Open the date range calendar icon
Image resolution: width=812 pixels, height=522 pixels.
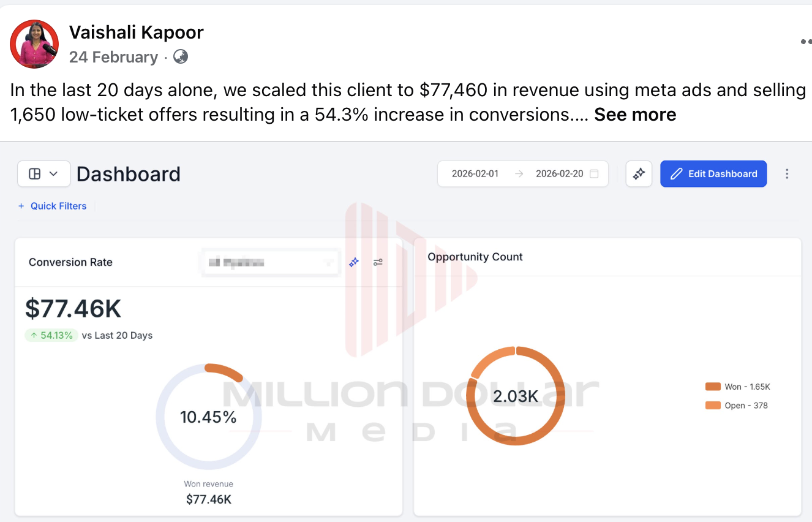pyautogui.click(x=594, y=174)
